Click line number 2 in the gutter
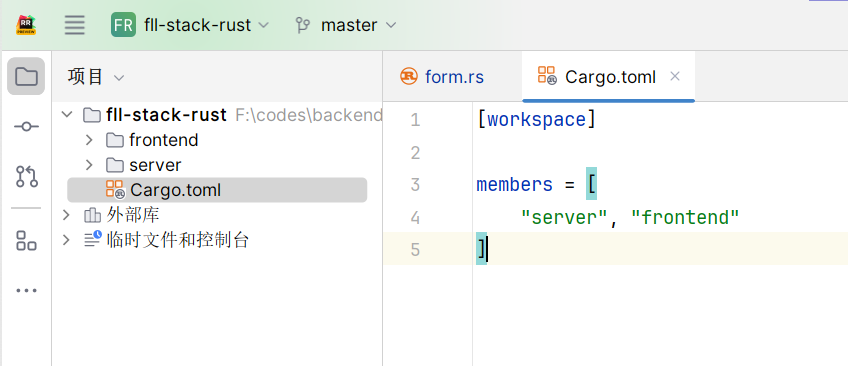848x366 pixels. click(415, 152)
